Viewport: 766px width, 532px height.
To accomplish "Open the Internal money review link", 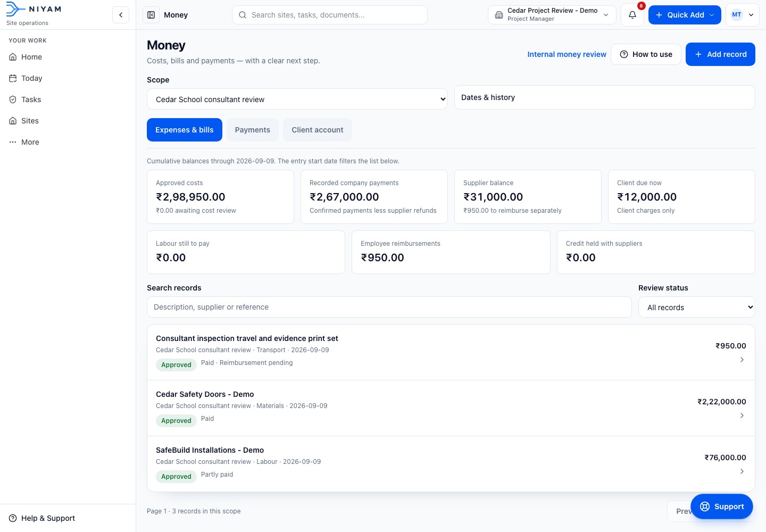I will coord(567,54).
